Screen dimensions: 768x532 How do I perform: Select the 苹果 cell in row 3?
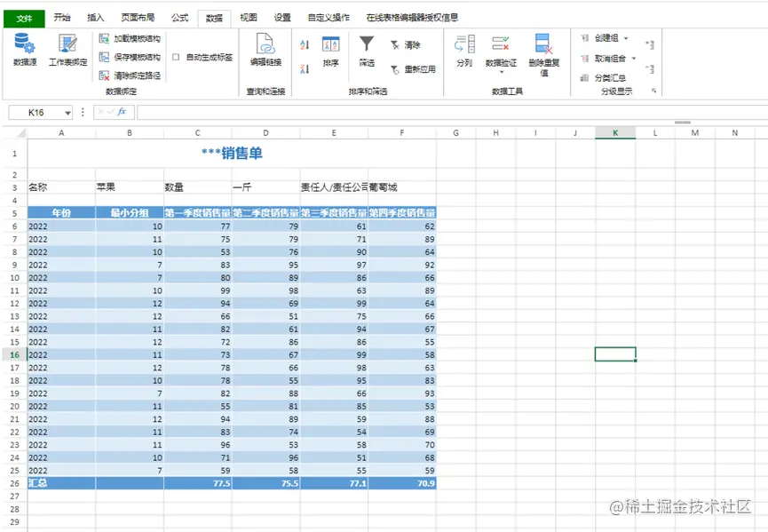(130, 187)
